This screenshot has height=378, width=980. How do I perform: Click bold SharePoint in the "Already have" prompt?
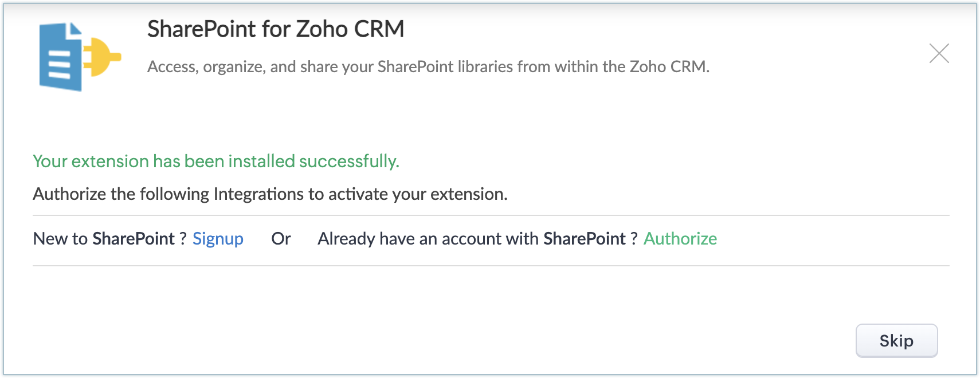pos(584,239)
